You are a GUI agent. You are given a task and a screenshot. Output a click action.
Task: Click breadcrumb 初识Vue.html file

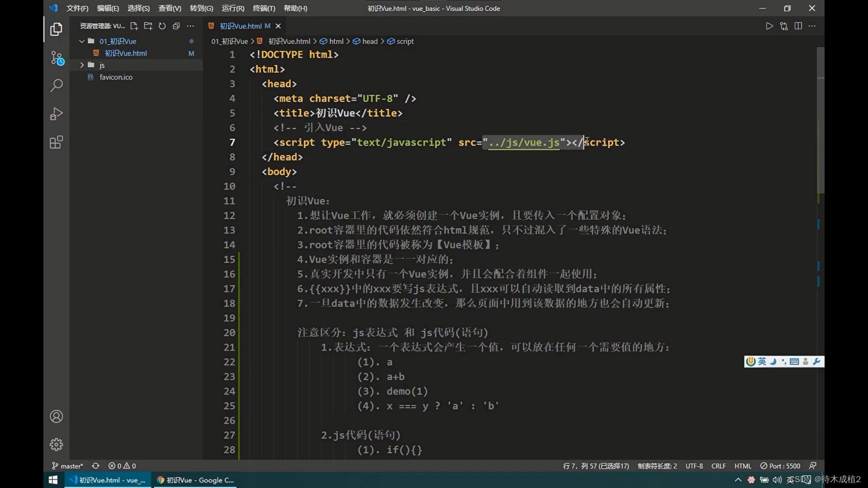tap(289, 41)
